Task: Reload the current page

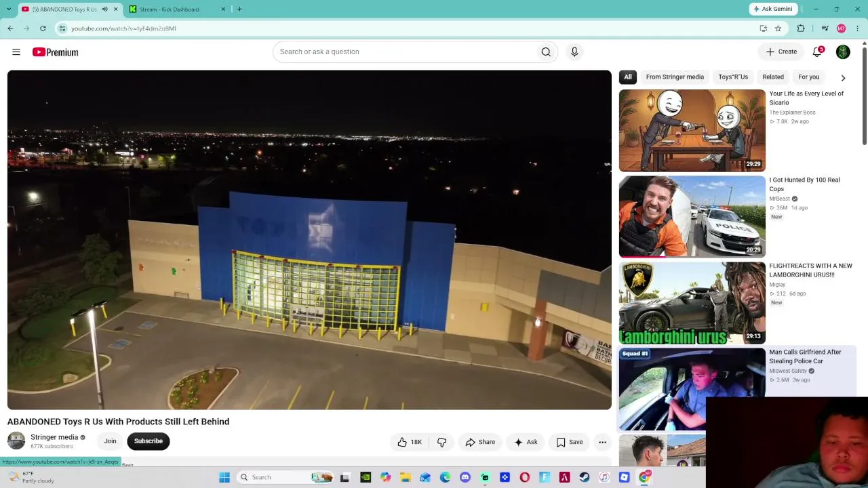Action: 43,28
